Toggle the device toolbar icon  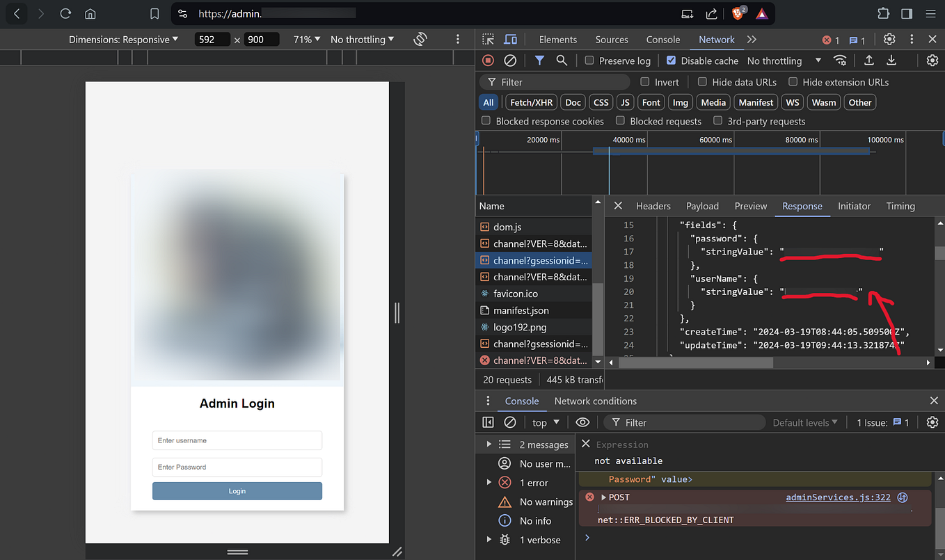click(x=510, y=40)
